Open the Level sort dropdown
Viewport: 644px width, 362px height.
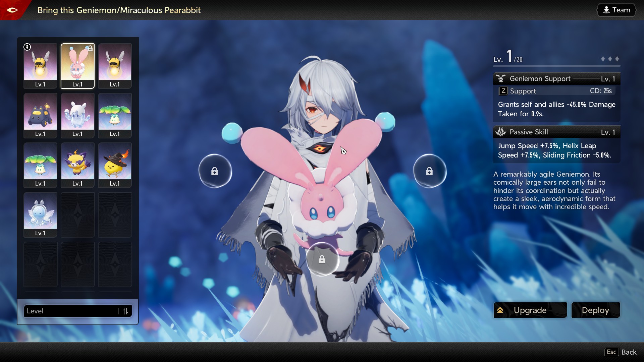tap(71, 311)
